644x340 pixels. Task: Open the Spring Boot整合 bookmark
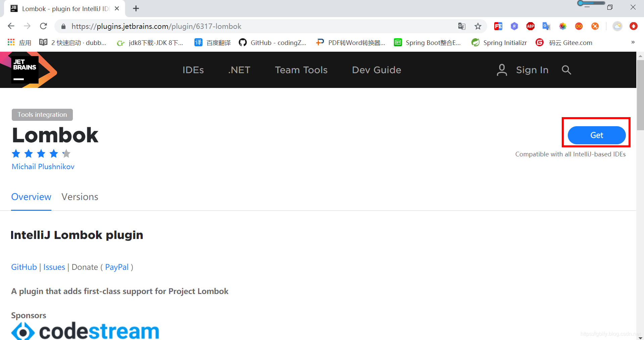427,43
